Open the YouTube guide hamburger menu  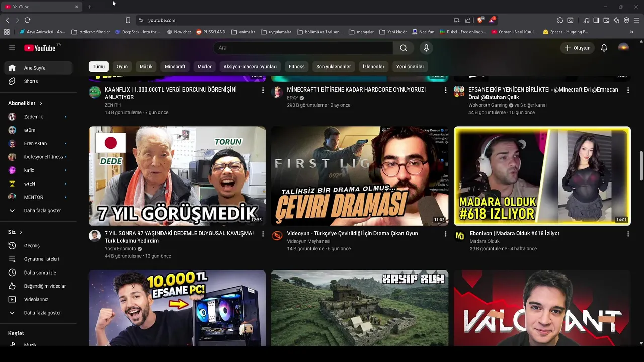[12, 48]
